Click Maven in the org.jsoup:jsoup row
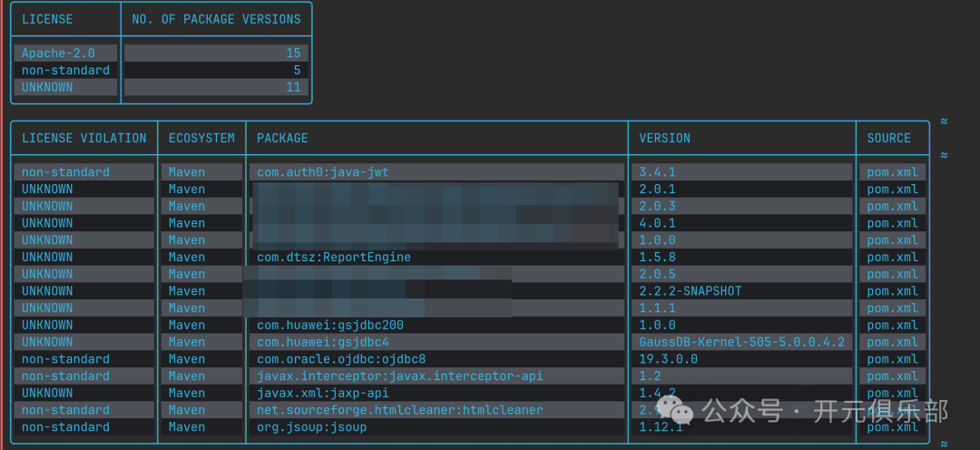Viewport: 980px width, 450px height. point(187,427)
